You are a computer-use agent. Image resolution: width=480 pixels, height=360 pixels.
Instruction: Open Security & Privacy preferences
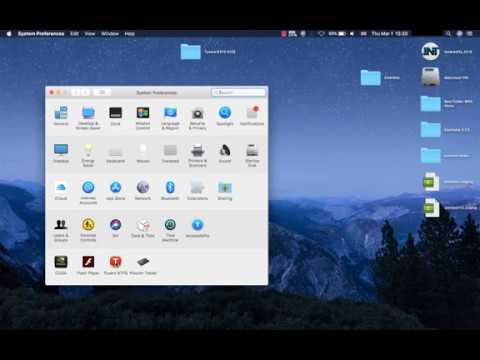(x=197, y=118)
